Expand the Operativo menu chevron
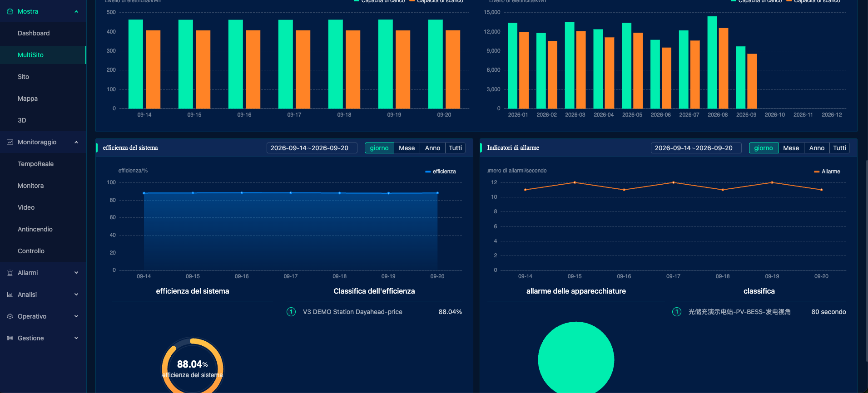This screenshot has width=868, height=393. point(76,316)
